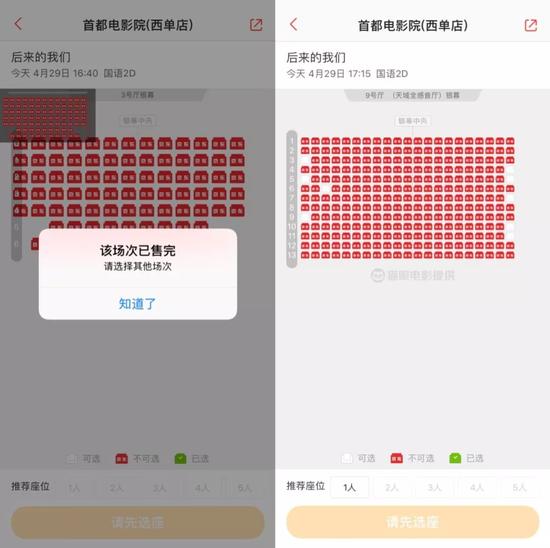
Task: Choose 4人 recommended seat on right screen
Action: pyautogui.click(x=477, y=487)
